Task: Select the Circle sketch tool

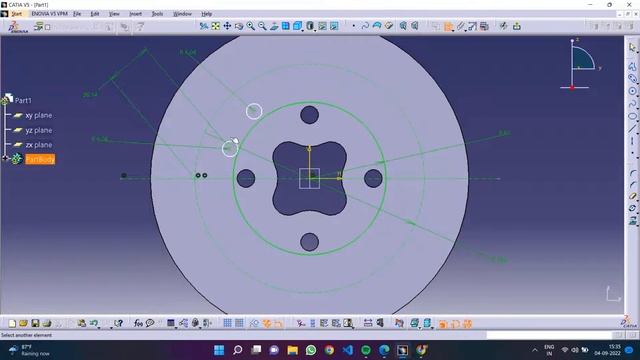Action: click(632, 91)
